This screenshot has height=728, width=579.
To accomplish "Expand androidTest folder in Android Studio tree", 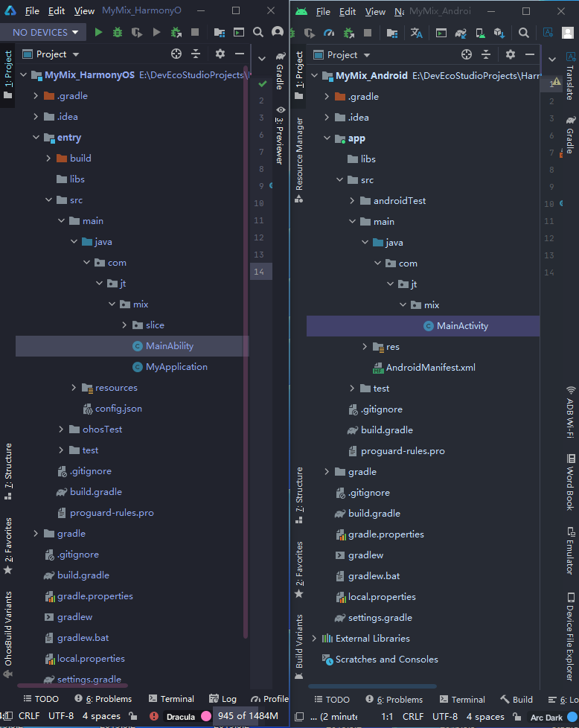I will click(x=352, y=200).
